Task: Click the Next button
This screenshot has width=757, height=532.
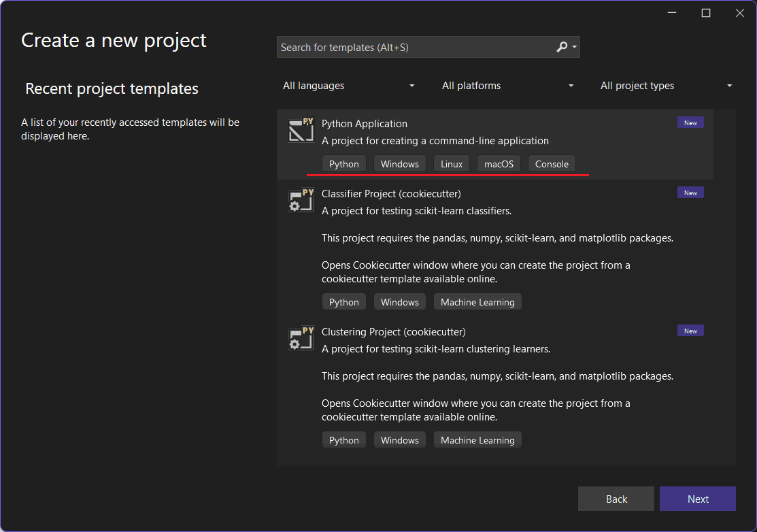Action: [x=698, y=499]
